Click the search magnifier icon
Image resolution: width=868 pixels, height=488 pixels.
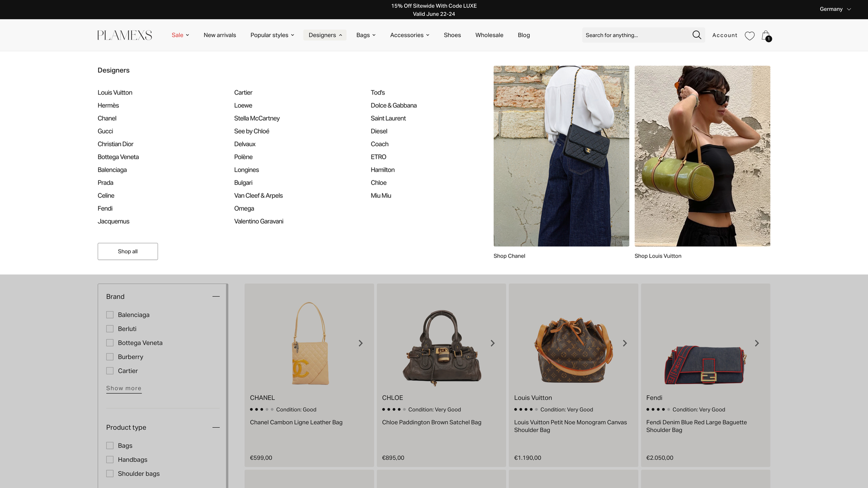tap(697, 35)
